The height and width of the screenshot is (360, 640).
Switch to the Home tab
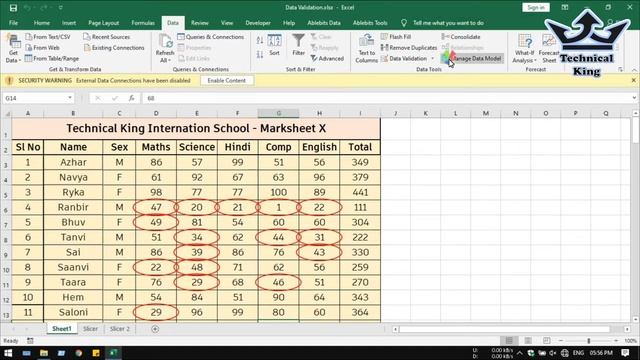(42, 23)
